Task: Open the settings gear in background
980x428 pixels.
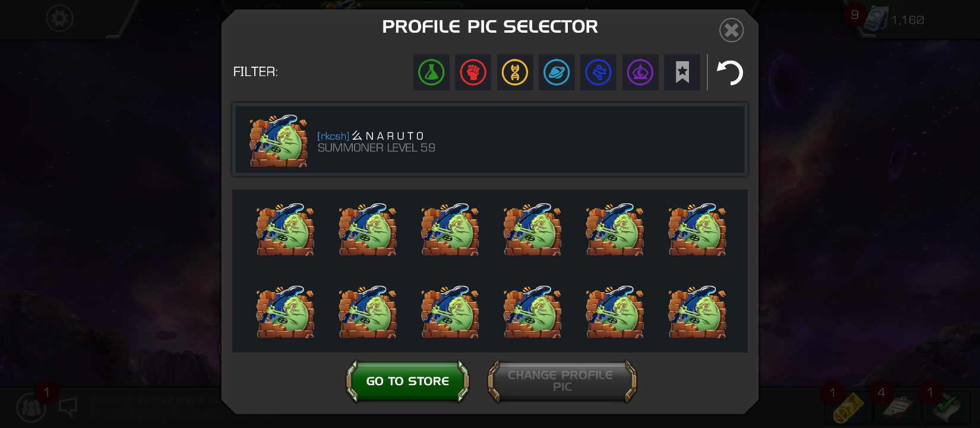Action: coord(59,19)
